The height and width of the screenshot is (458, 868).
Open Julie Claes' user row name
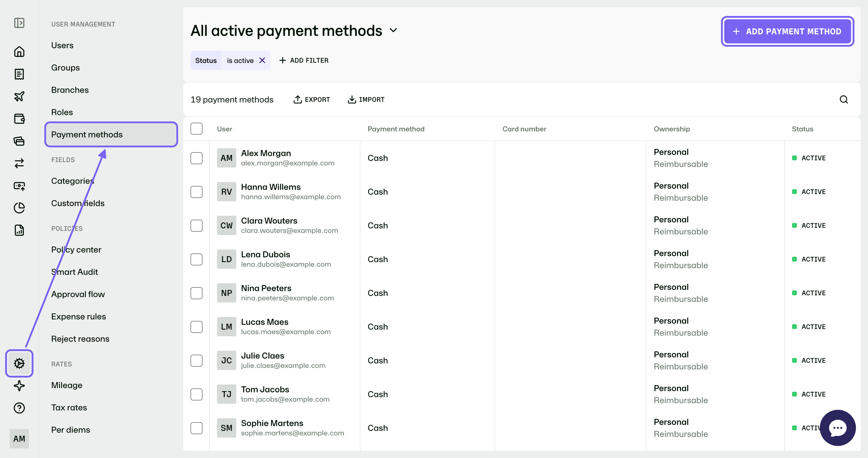click(263, 356)
